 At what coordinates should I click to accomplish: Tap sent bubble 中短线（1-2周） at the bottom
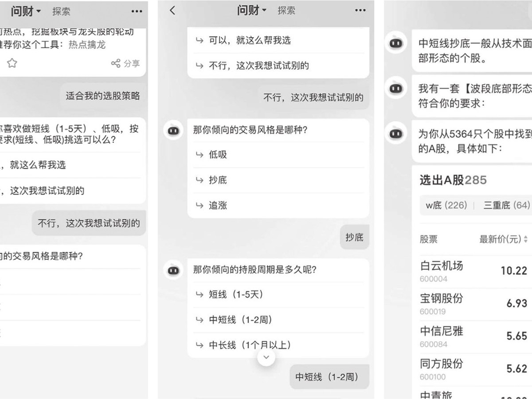(x=329, y=377)
